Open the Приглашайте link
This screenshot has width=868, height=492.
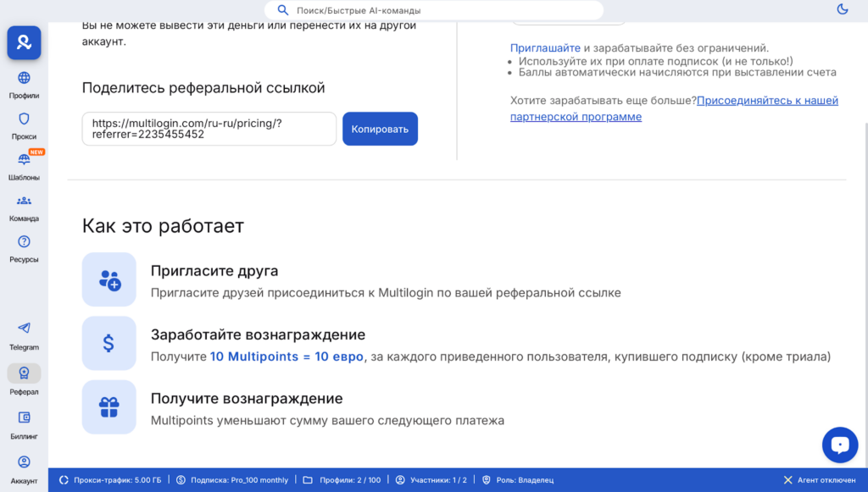(x=545, y=48)
